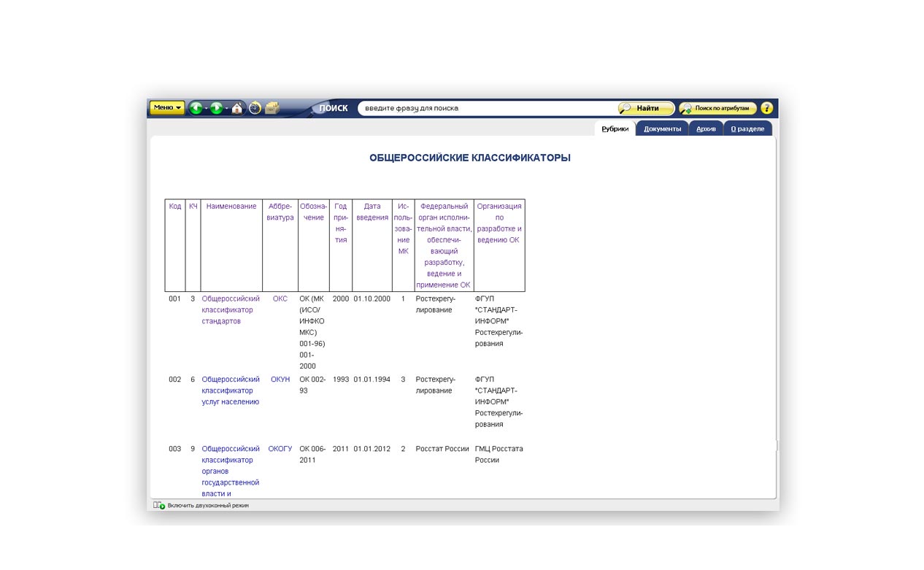Open the history clock icon
The image size is (924, 570).
(x=255, y=108)
